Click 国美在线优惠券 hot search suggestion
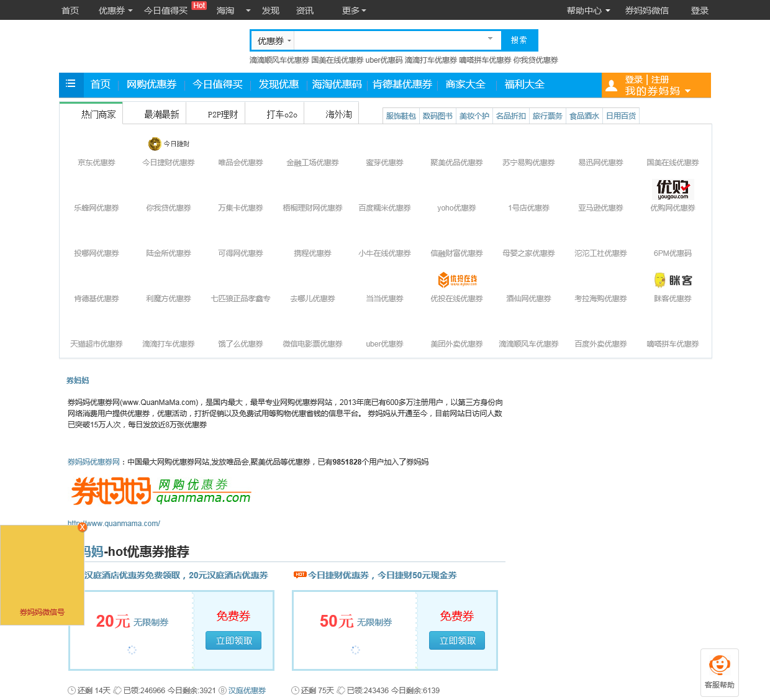This screenshot has width=770, height=700. coord(337,60)
